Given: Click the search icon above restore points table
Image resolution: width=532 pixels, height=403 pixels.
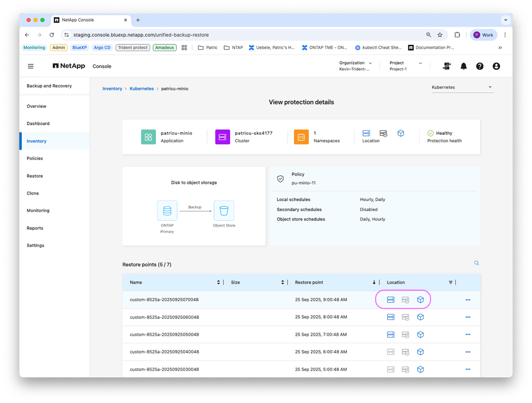Looking at the screenshot, I should 477,263.
